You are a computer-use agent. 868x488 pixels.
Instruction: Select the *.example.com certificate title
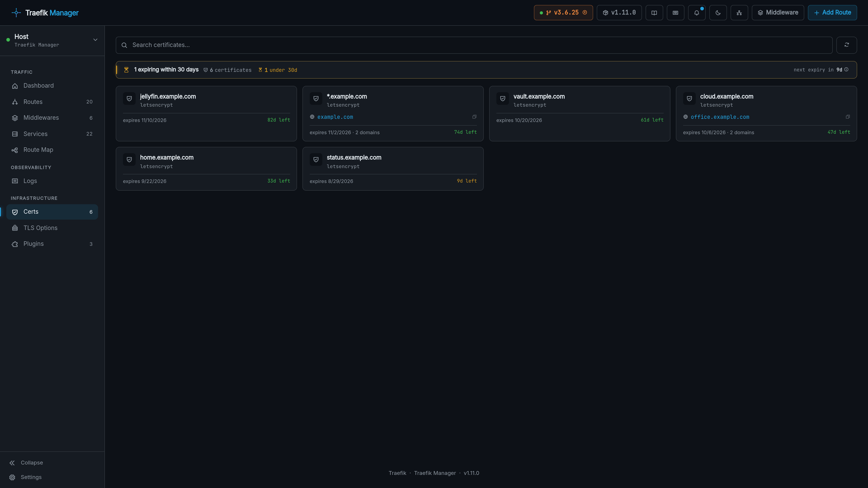(x=347, y=97)
